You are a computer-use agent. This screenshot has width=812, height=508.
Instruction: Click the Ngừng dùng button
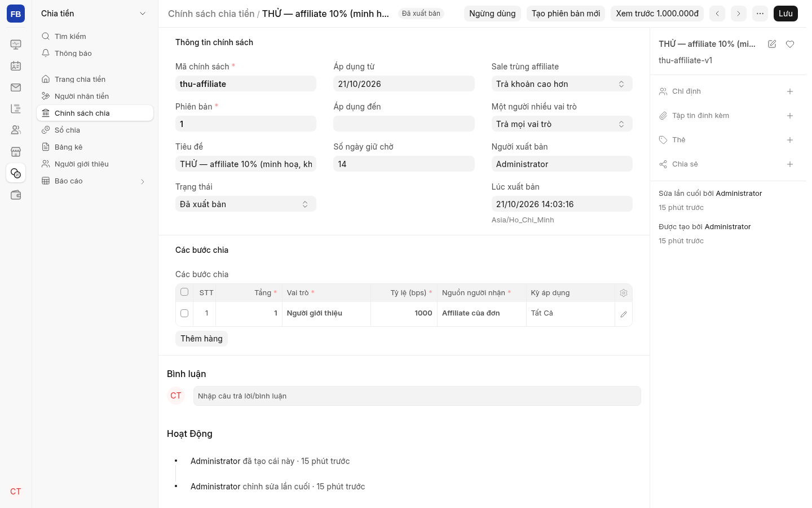coord(492,14)
